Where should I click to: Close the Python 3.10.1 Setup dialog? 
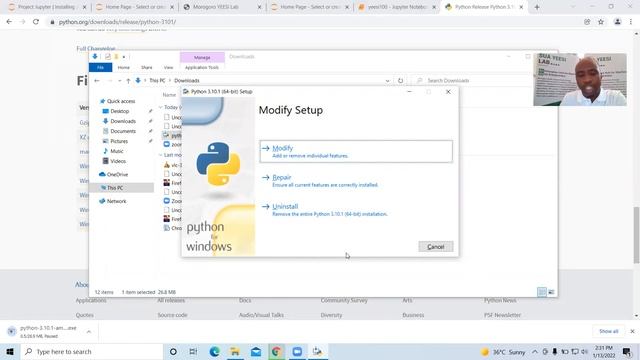point(448,92)
